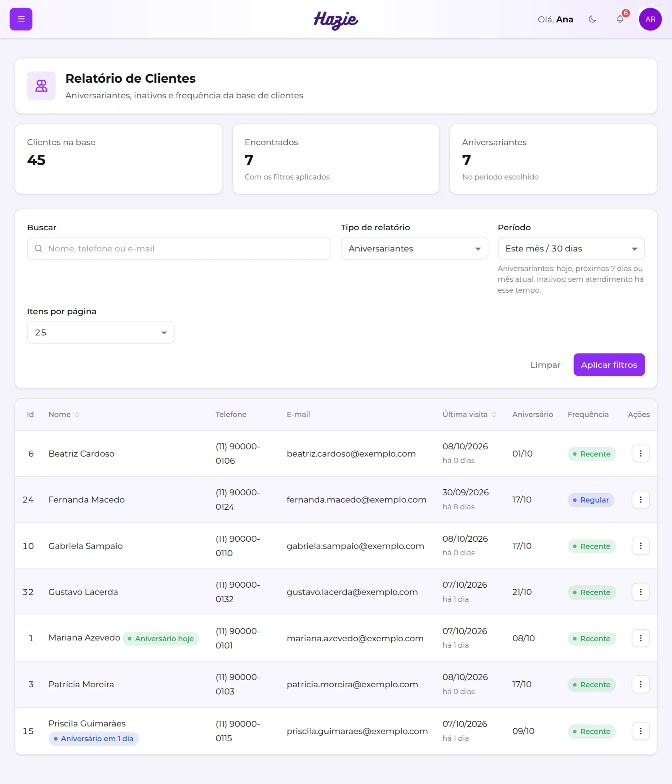Sort table by Nome column

(64, 415)
